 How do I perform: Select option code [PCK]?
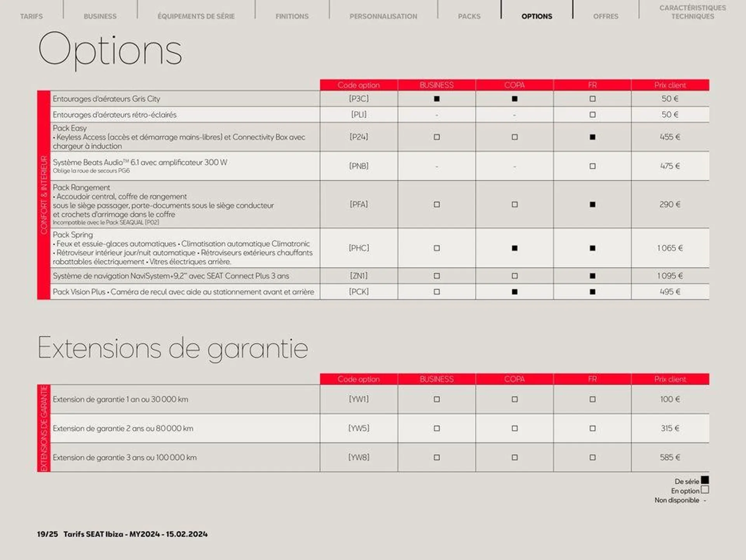pos(359,292)
